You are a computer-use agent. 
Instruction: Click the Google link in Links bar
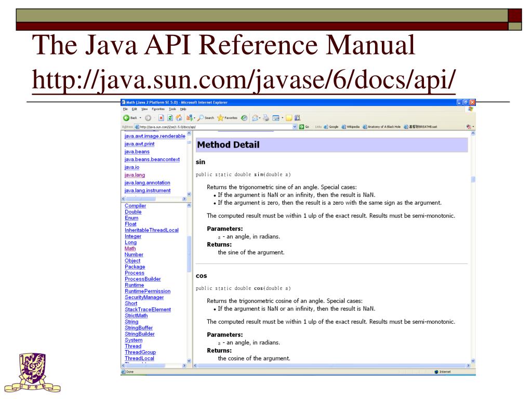[331, 127]
